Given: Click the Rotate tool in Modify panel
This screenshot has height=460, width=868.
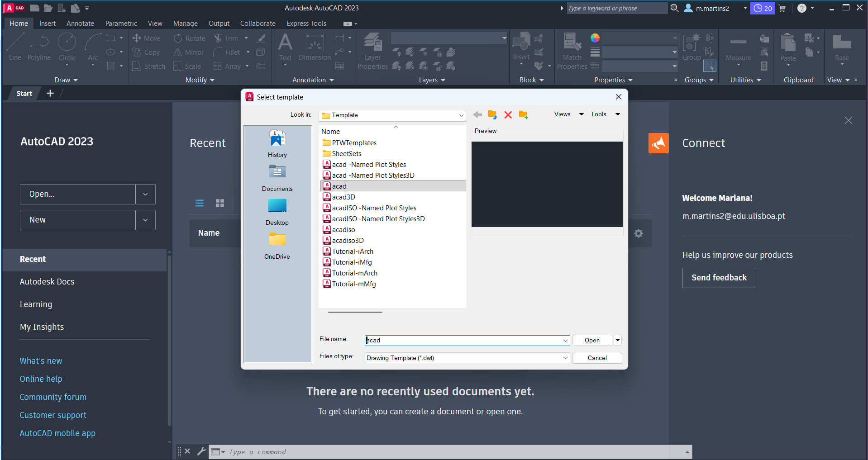Looking at the screenshot, I should pyautogui.click(x=190, y=38).
